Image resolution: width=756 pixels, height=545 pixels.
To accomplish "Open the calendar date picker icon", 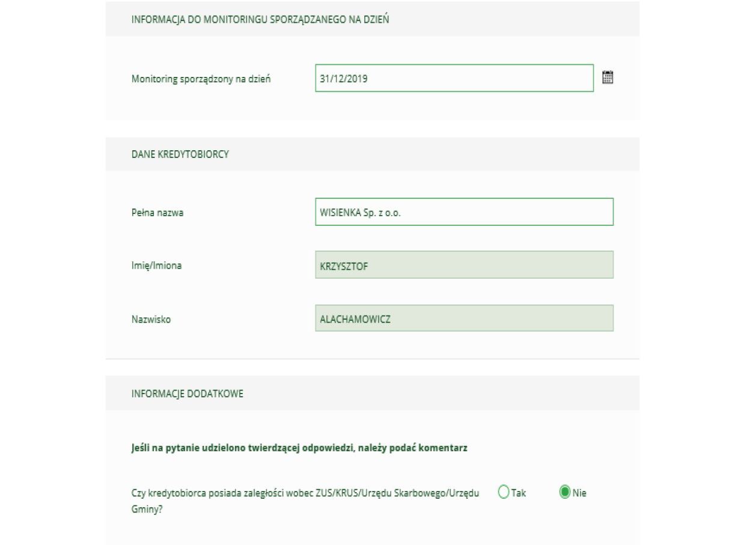I will coord(608,78).
